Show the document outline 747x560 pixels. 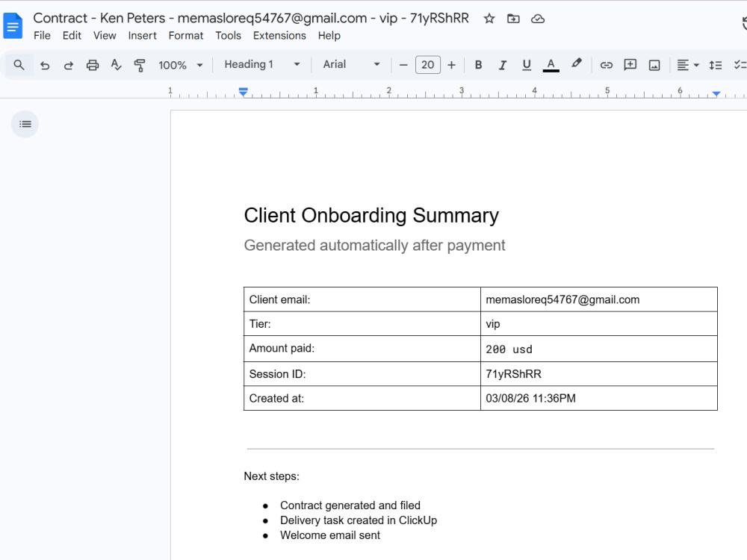(25, 124)
